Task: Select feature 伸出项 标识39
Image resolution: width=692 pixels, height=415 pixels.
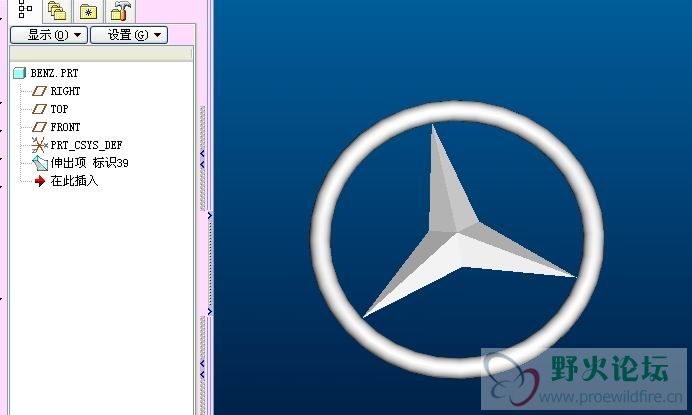Action: coord(89,162)
